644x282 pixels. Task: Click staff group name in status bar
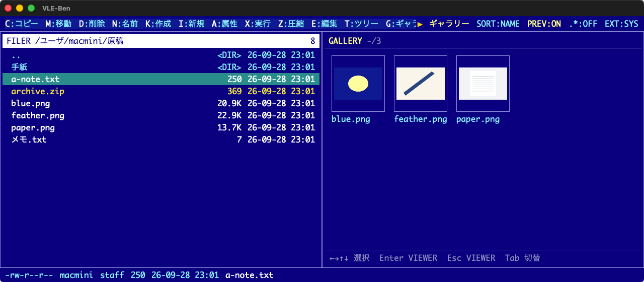pyautogui.click(x=112, y=275)
